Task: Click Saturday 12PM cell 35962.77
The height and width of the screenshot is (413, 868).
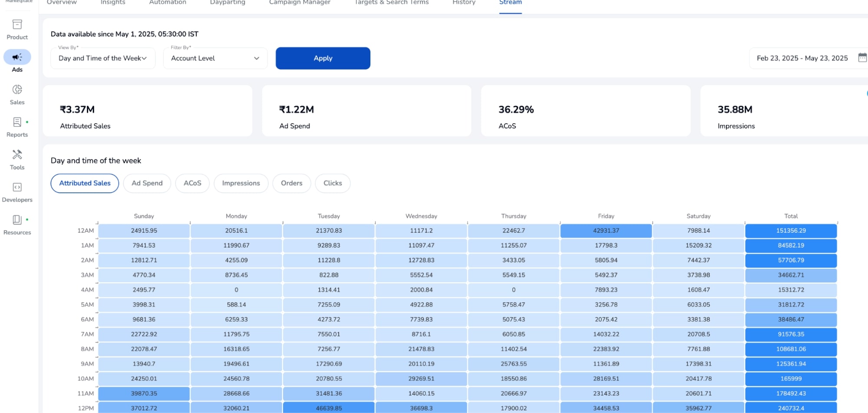Action: tap(699, 408)
